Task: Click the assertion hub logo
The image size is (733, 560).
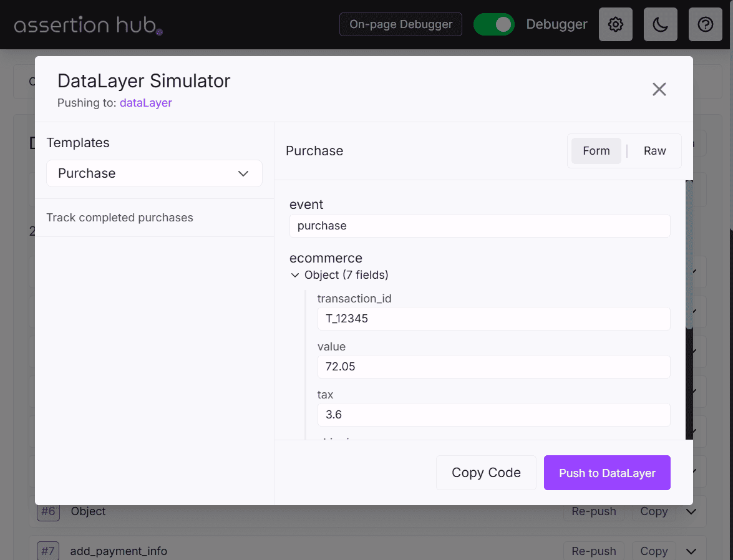Action: pyautogui.click(x=89, y=26)
